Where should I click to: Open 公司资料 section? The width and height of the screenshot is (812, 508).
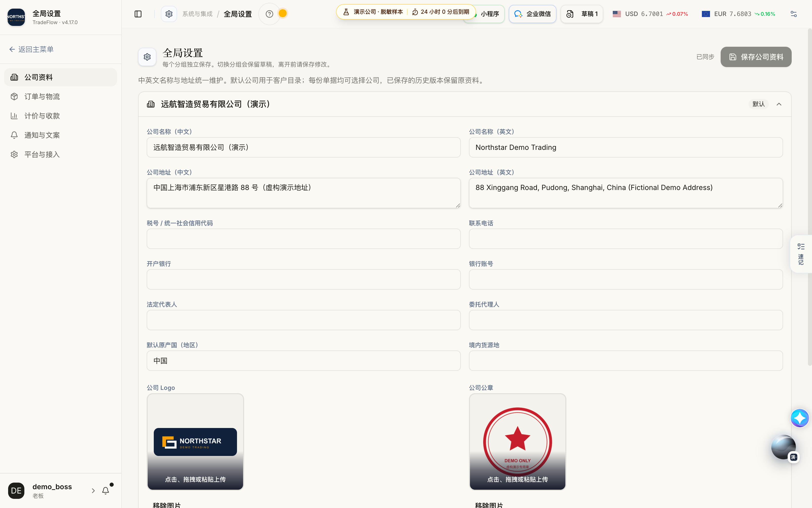coord(61,77)
